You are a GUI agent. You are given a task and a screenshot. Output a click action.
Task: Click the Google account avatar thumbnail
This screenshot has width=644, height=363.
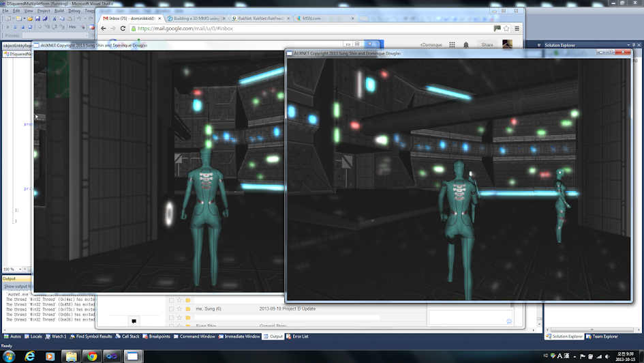pos(507,44)
